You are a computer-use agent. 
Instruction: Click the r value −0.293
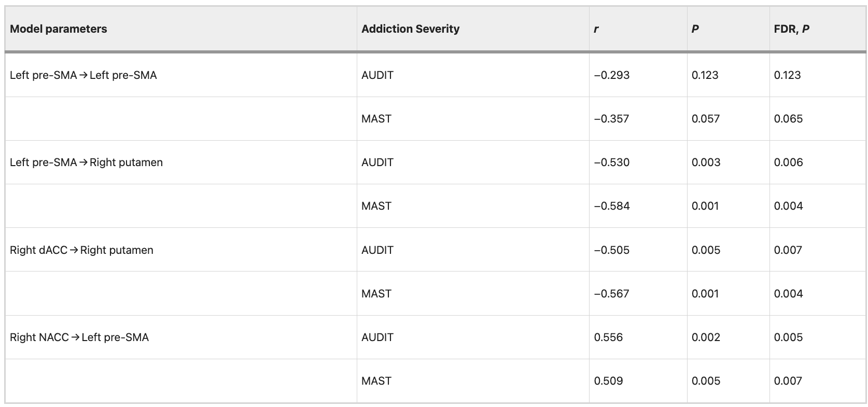tap(611, 75)
